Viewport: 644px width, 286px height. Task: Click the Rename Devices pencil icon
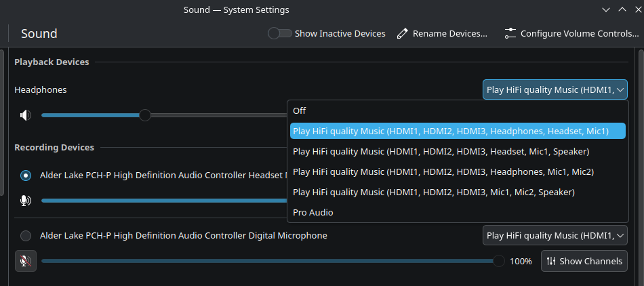(x=403, y=33)
